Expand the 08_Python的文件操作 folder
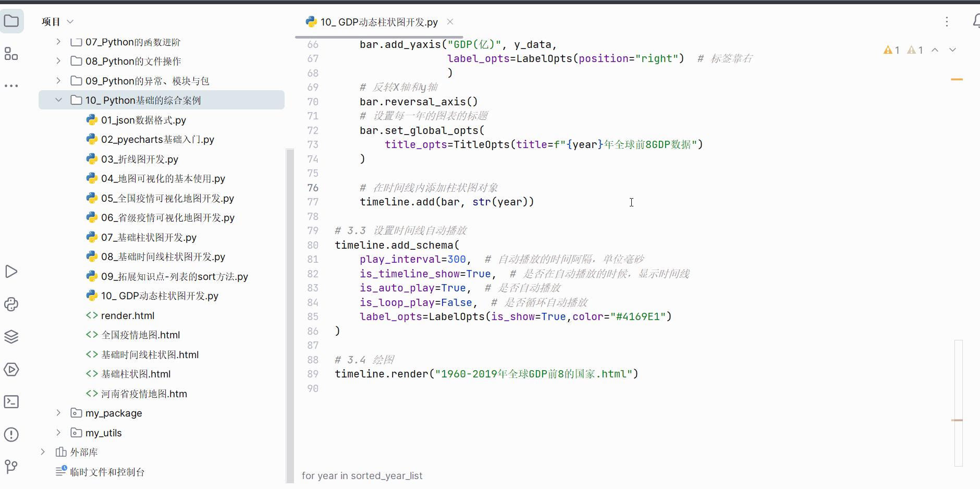This screenshot has height=489, width=980. [x=58, y=61]
